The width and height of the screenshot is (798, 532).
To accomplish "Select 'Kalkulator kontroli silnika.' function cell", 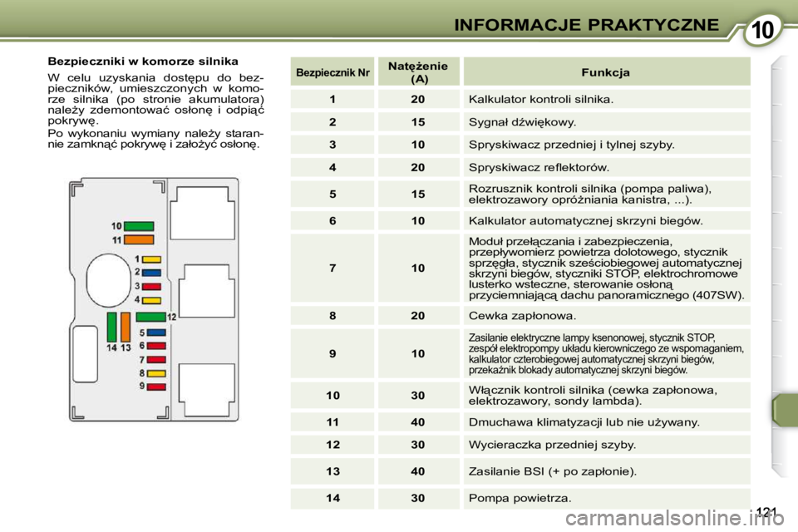I will 607,99.
